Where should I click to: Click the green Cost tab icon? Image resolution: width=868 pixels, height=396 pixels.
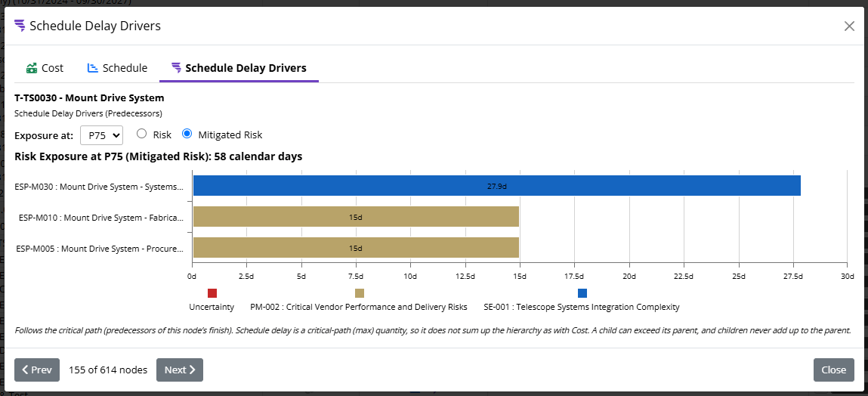pyautogui.click(x=32, y=68)
